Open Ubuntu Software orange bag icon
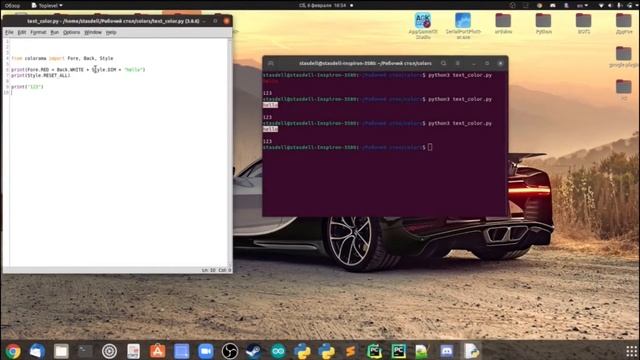This screenshot has width=640, height=360. (x=158, y=351)
